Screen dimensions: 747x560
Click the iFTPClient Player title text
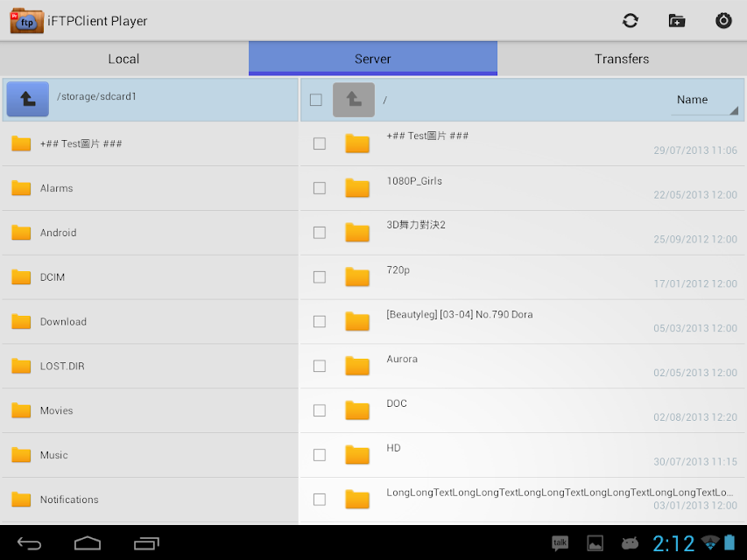tap(98, 21)
